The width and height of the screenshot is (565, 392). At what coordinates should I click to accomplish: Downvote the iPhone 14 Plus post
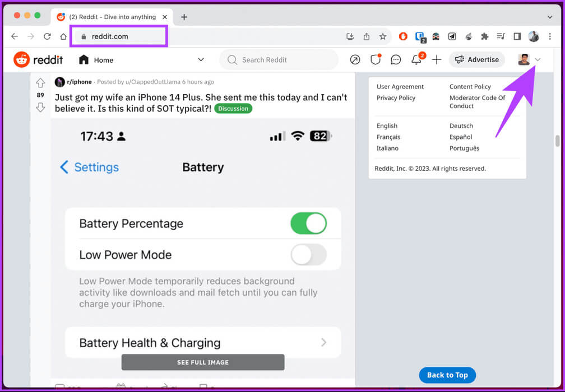[x=40, y=108]
